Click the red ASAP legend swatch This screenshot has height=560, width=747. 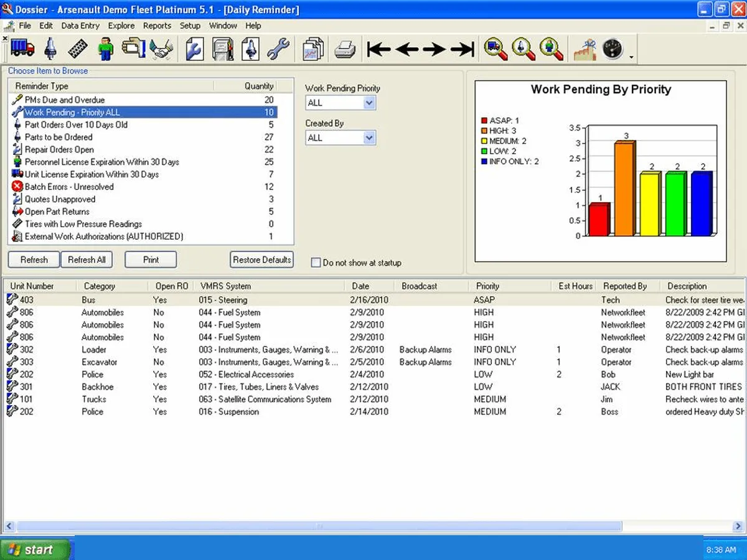pyautogui.click(x=484, y=121)
